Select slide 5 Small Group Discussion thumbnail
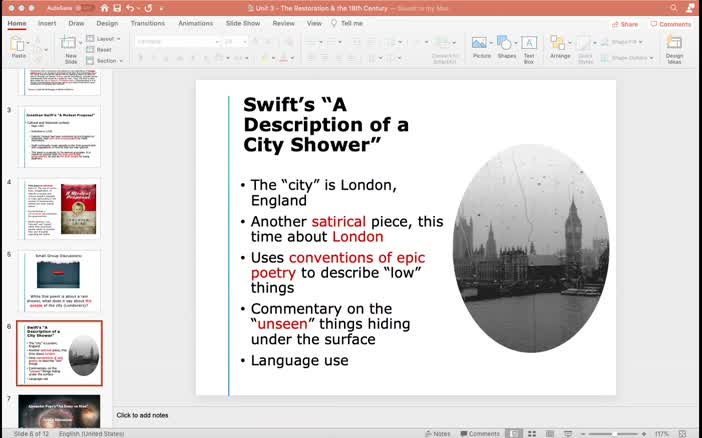The width and height of the screenshot is (702, 438). click(x=60, y=281)
